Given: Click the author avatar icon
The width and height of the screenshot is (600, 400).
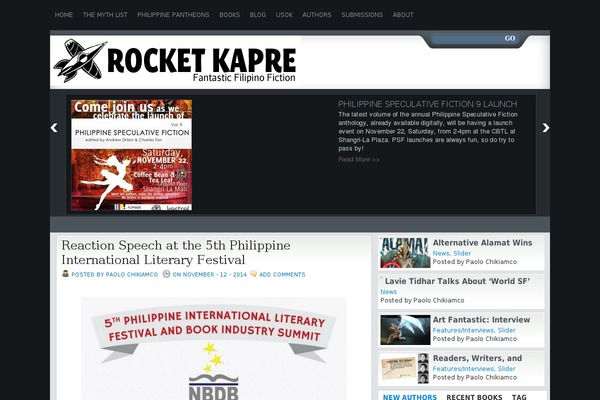Looking at the screenshot, I should pos(65,274).
